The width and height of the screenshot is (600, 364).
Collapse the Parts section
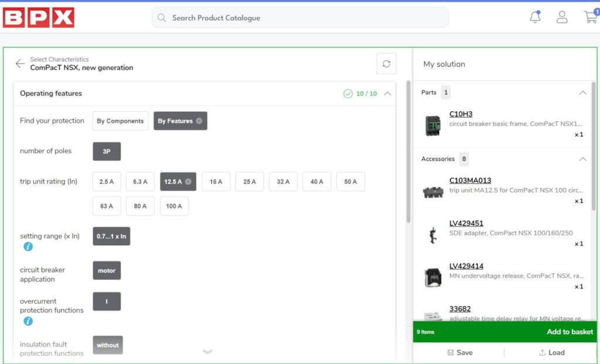[x=583, y=92]
